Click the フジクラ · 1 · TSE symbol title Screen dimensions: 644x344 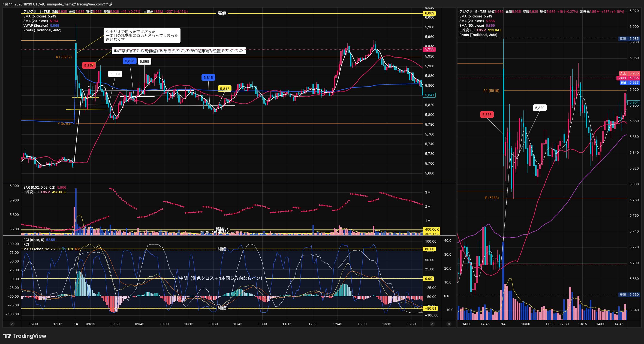[37, 12]
